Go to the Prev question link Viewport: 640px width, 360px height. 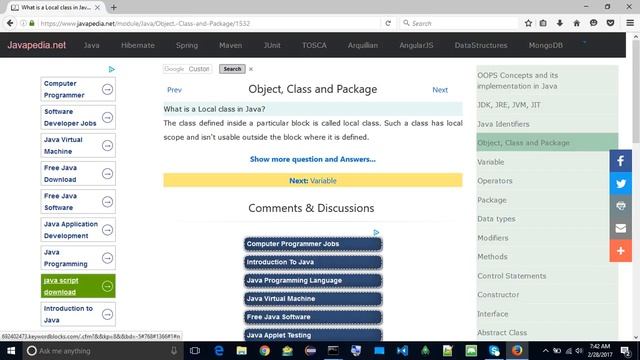coord(174,90)
